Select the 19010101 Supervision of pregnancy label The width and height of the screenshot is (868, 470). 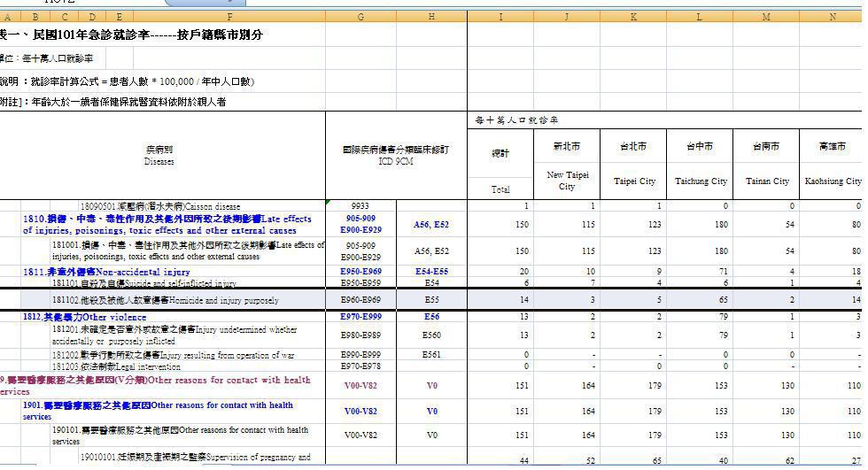196,458
